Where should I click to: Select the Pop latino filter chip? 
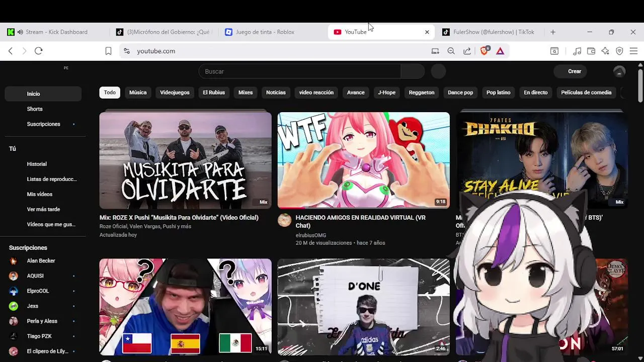coord(499,93)
